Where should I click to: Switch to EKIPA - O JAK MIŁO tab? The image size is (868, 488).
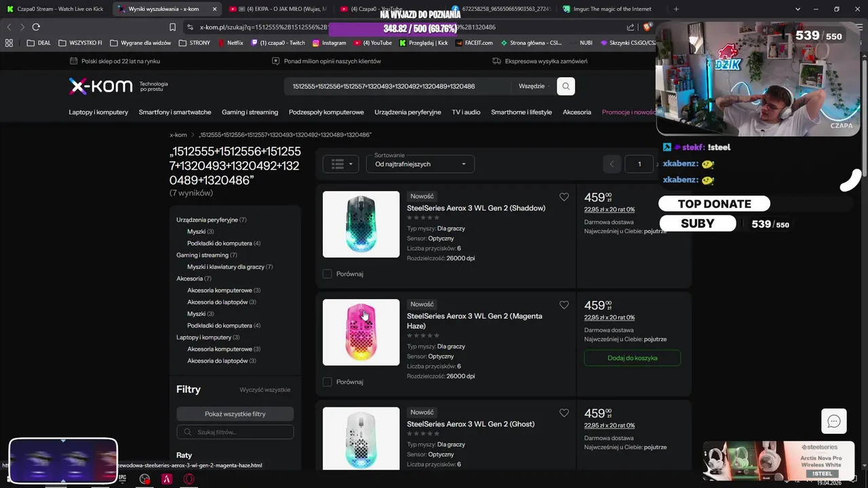278,9
